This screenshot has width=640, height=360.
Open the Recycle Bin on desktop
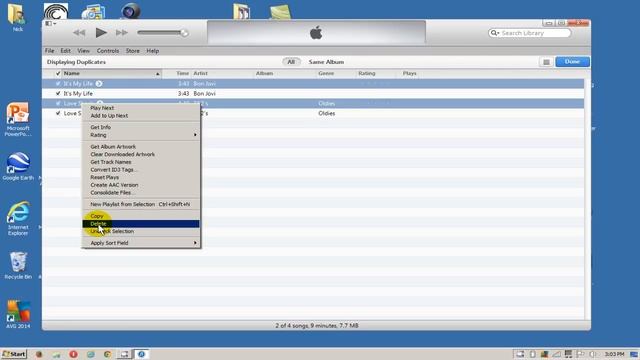click(x=18, y=266)
